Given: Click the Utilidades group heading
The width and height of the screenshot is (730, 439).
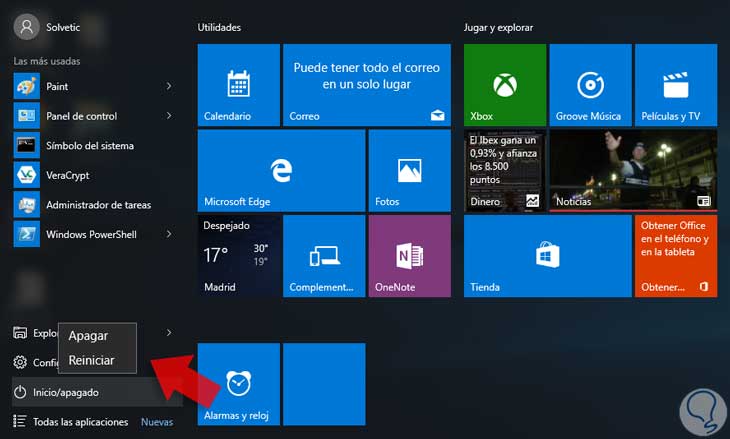Looking at the screenshot, I should (219, 27).
